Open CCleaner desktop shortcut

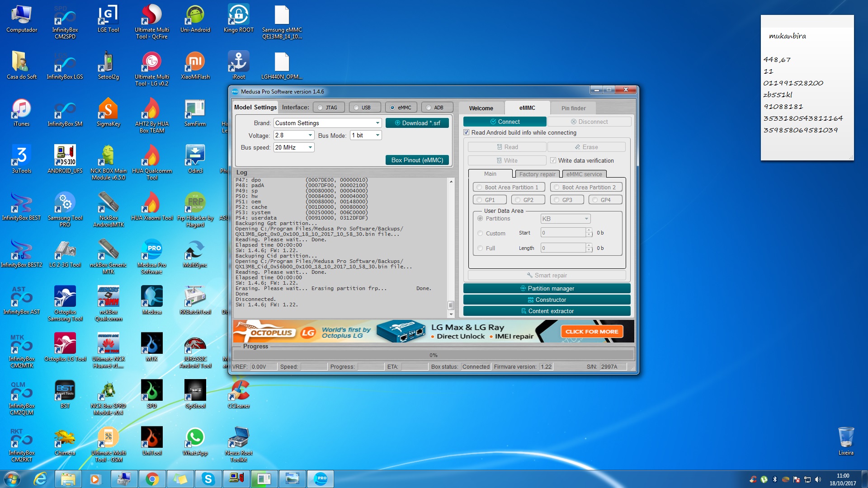pos(238,395)
